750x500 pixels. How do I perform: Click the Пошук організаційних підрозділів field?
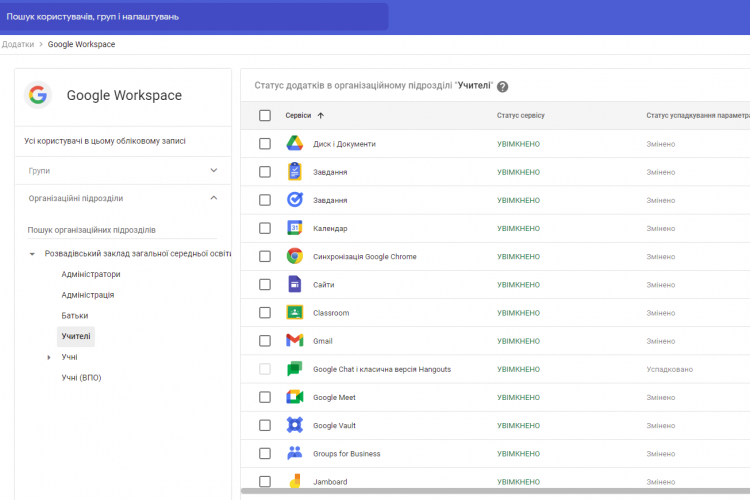[x=122, y=230]
